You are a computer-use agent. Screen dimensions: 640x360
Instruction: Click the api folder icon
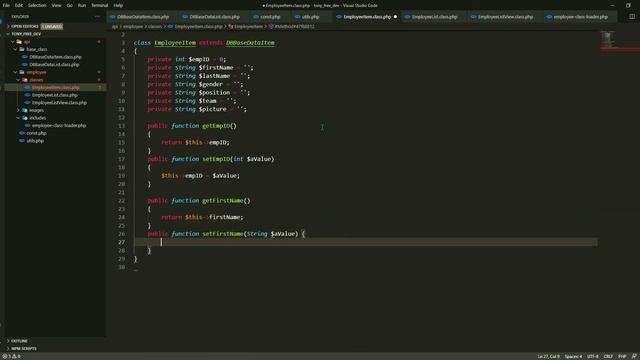point(19,42)
